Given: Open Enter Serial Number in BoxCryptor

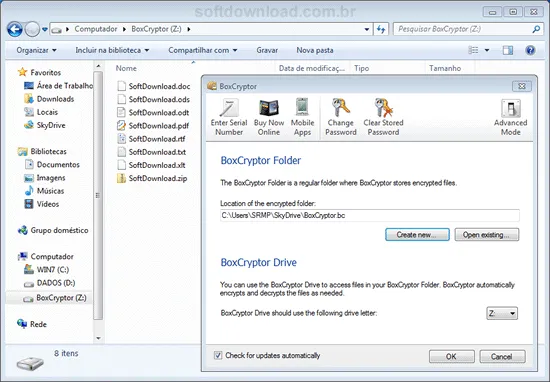Looking at the screenshot, I should (229, 117).
